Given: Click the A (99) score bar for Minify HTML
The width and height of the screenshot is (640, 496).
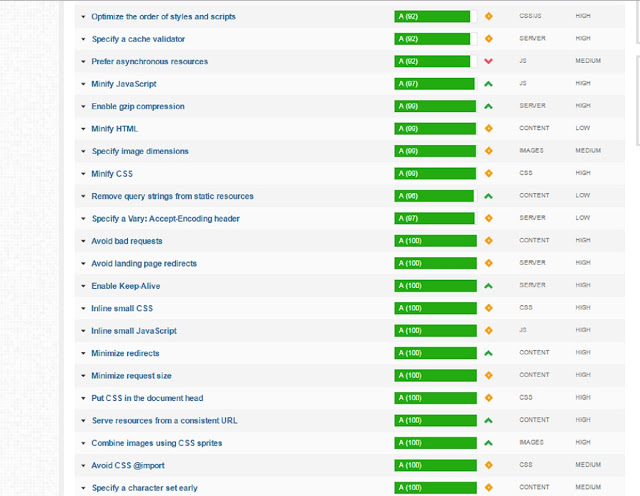Looking at the screenshot, I should pyautogui.click(x=435, y=129).
